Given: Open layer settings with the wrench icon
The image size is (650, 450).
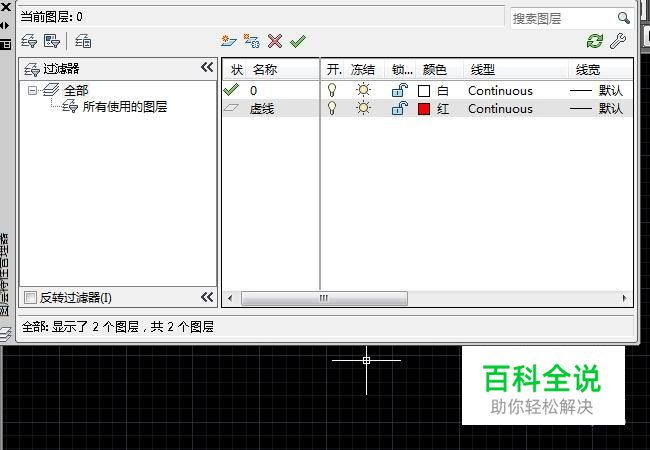Looking at the screenshot, I should click(618, 41).
